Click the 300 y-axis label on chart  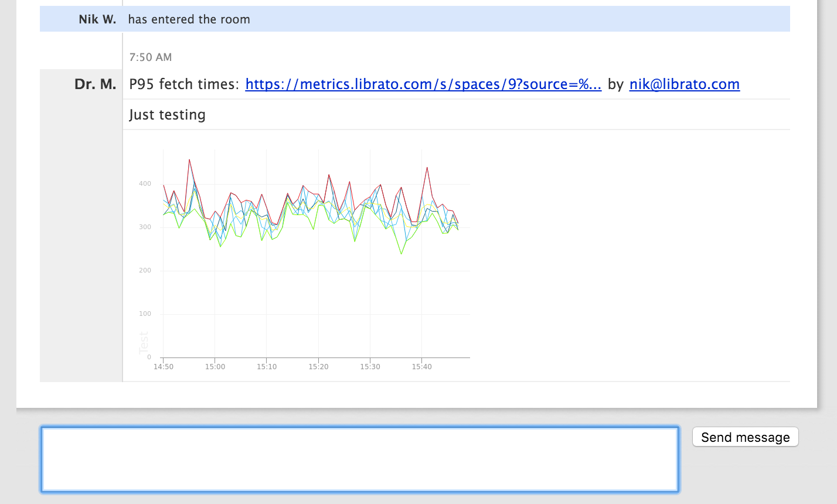click(145, 227)
